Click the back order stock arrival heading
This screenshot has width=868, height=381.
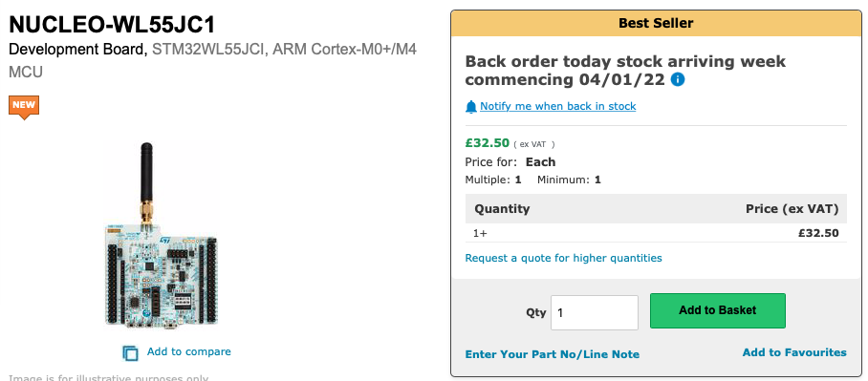[625, 71]
